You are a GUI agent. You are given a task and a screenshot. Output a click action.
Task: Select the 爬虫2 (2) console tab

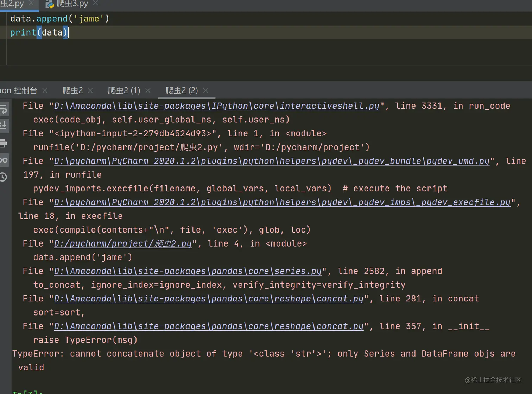182,90
